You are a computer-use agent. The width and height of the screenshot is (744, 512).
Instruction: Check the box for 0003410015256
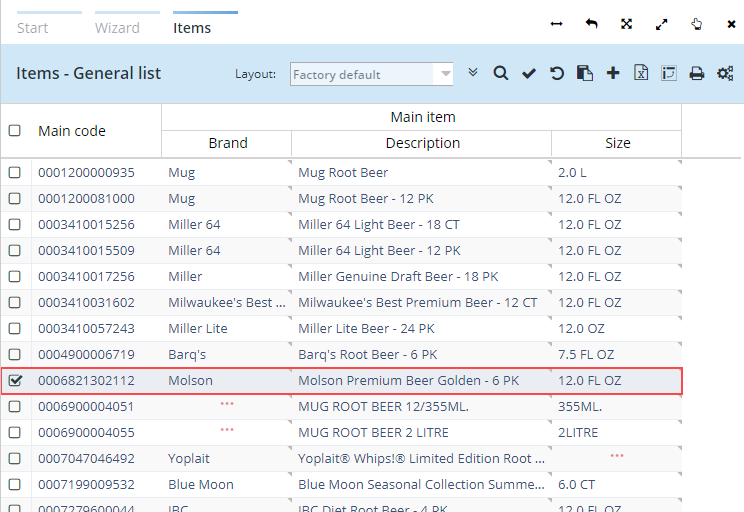(15, 224)
